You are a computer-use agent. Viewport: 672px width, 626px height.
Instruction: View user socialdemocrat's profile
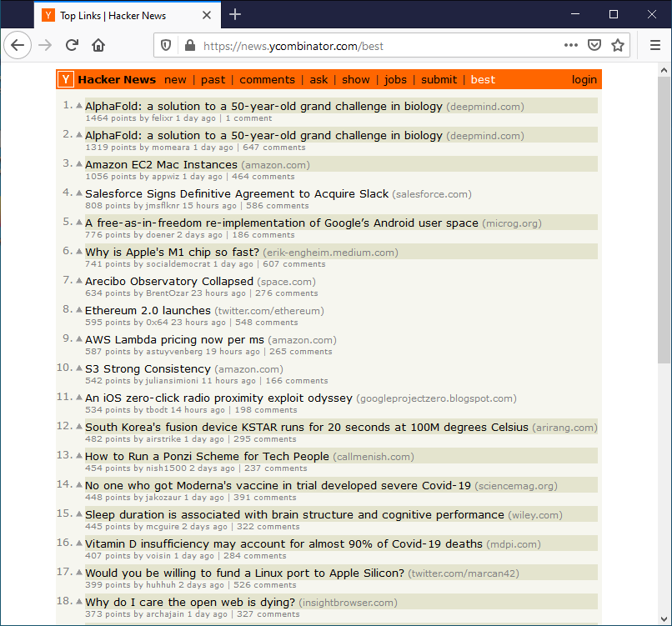coord(178,264)
